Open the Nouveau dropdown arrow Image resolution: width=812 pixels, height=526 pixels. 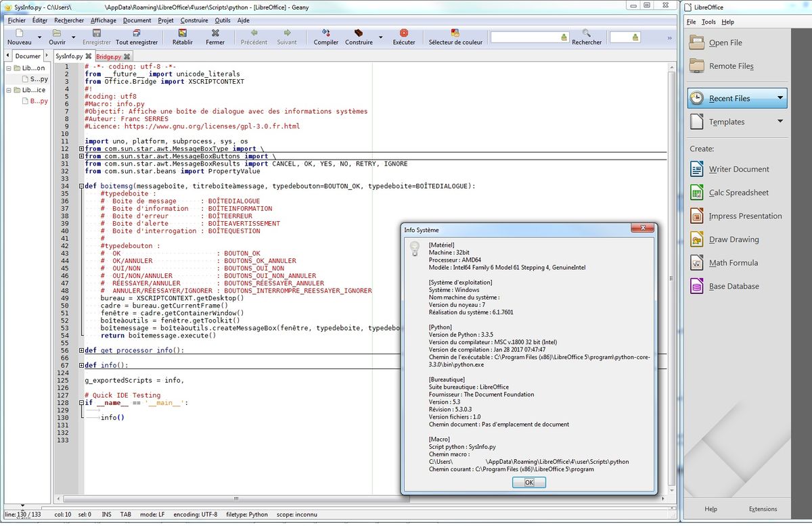point(40,37)
